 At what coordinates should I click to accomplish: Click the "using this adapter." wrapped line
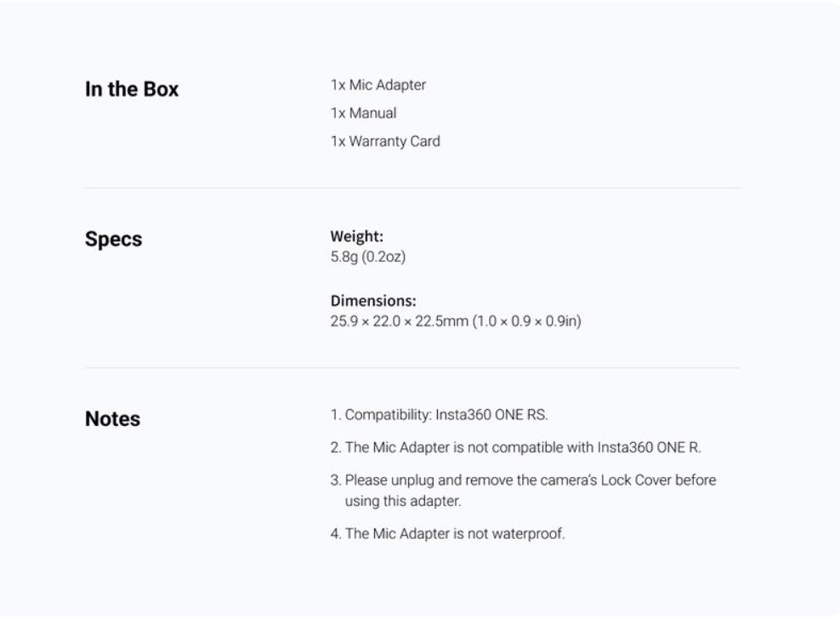click(403, 501)
